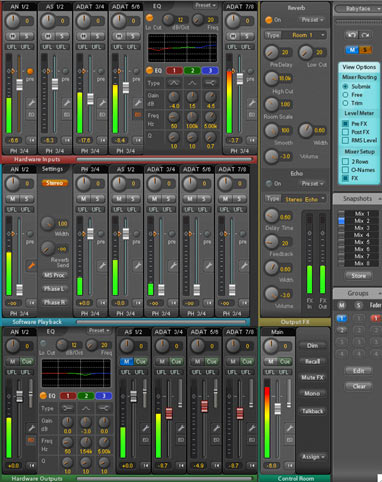Open the Room 1 reverb type dropdown
382x482 pixels.
[295, 35]
